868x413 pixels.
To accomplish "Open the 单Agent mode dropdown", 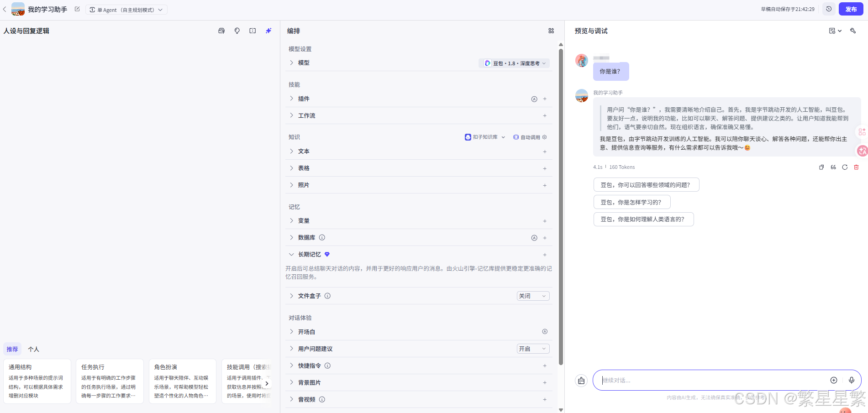I will point(126,10).
